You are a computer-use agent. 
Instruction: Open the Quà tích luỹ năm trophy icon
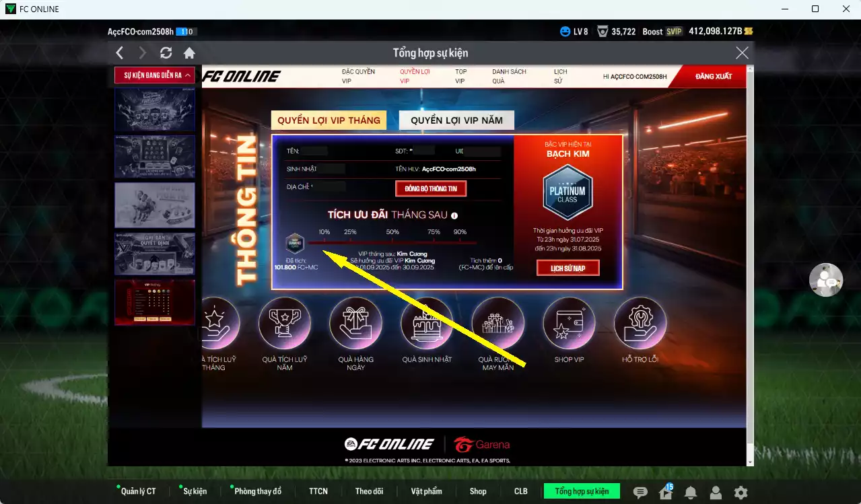point(285,324)
